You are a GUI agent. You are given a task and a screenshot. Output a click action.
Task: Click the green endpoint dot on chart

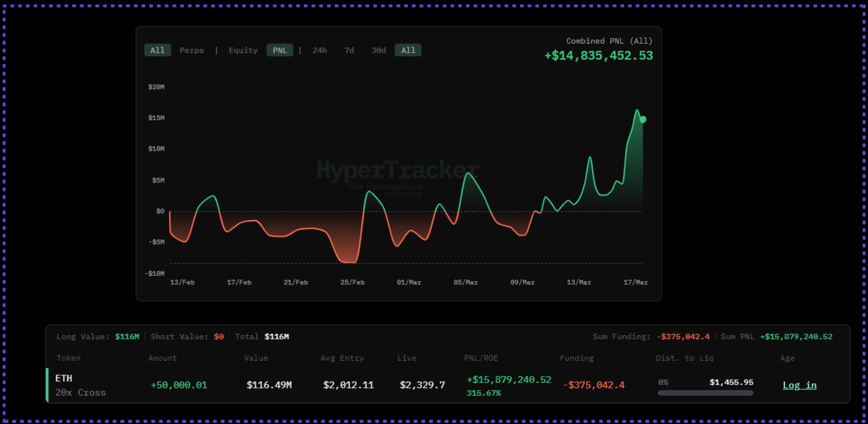pos(643,120)
